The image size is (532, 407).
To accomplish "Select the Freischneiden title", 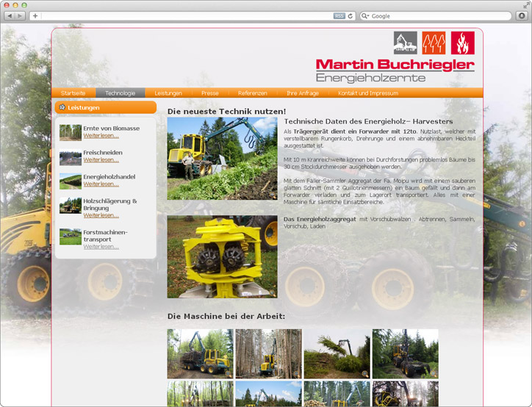I will (x=103, y=153).
